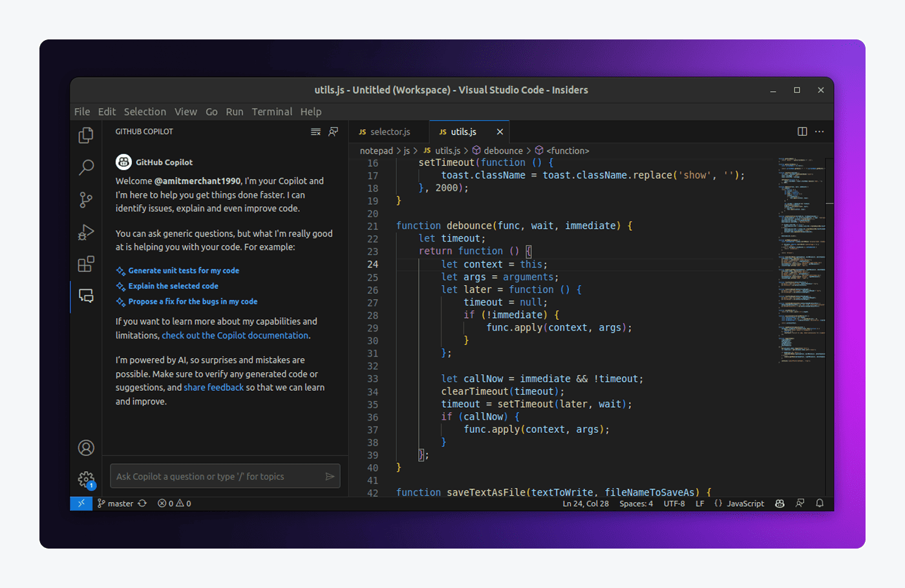
Task: Open the Copilot documentation link
Action: (x=235, y=335)
